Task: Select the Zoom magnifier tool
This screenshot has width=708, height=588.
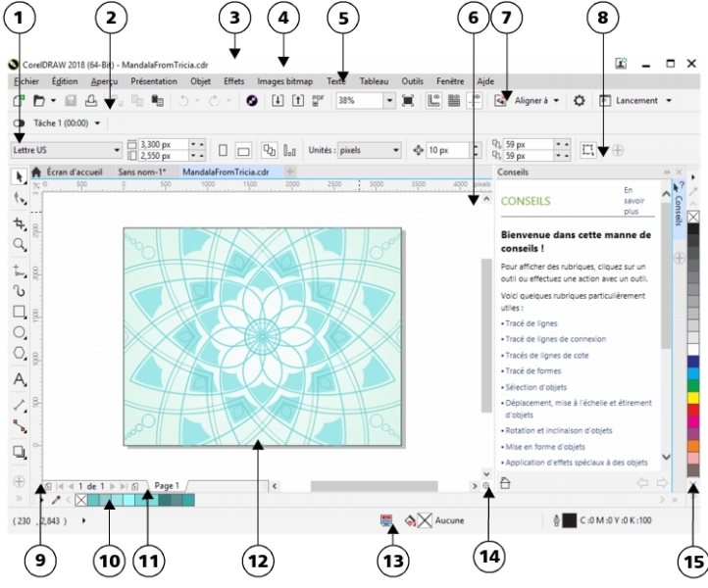Action: coord(19,243)
